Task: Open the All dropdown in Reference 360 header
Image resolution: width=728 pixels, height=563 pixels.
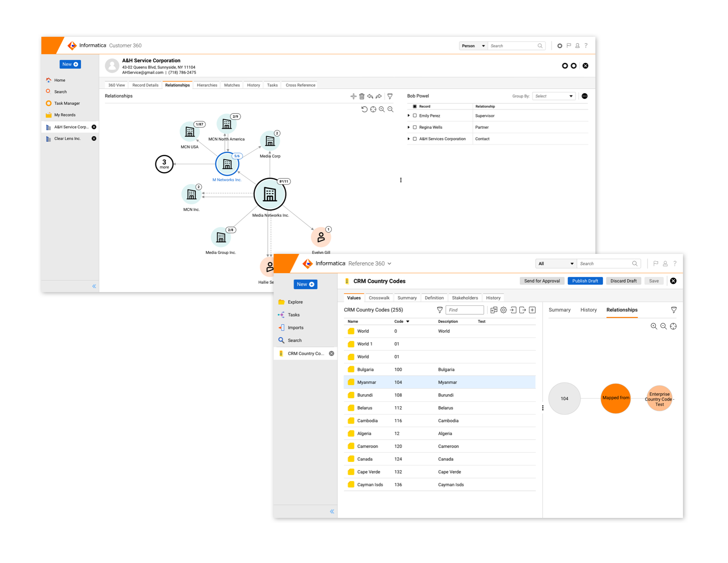Action: point(556,264)
